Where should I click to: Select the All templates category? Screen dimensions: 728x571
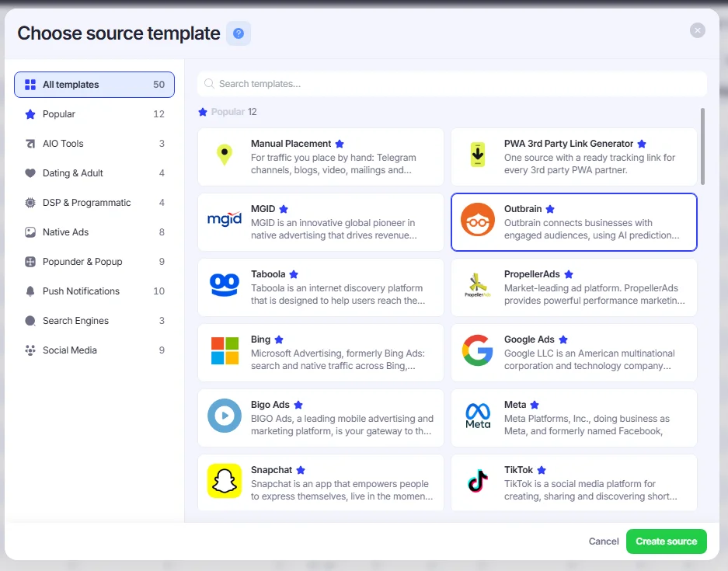point(94,85)
